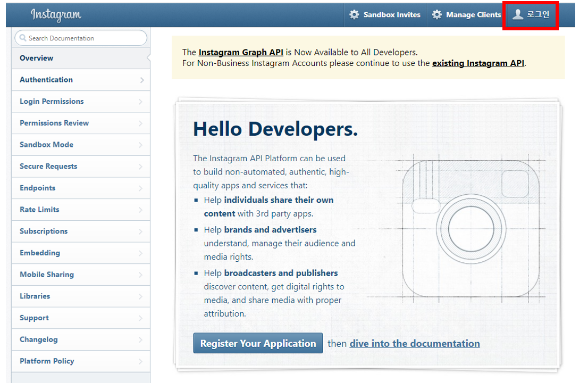Select the Overview sidebar item
The image size is (588, 390).
pos(81,58)
